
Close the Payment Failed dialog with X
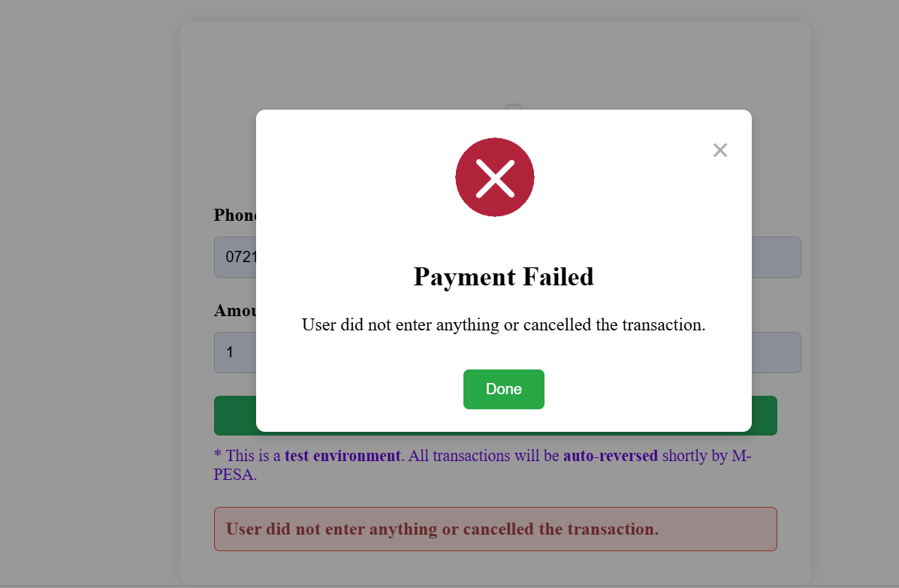click(720, 150)
